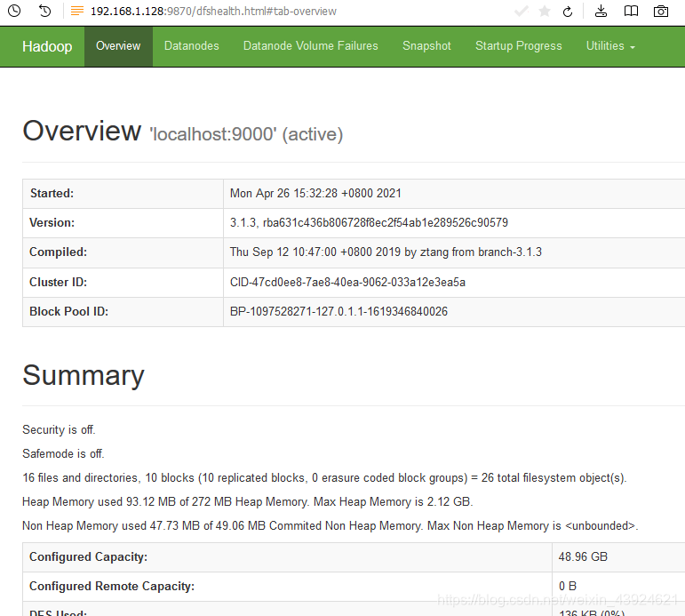Click the '16 files and directories' line
The width and height of the screenshot is (685, 616).
(x=324, y=478)
